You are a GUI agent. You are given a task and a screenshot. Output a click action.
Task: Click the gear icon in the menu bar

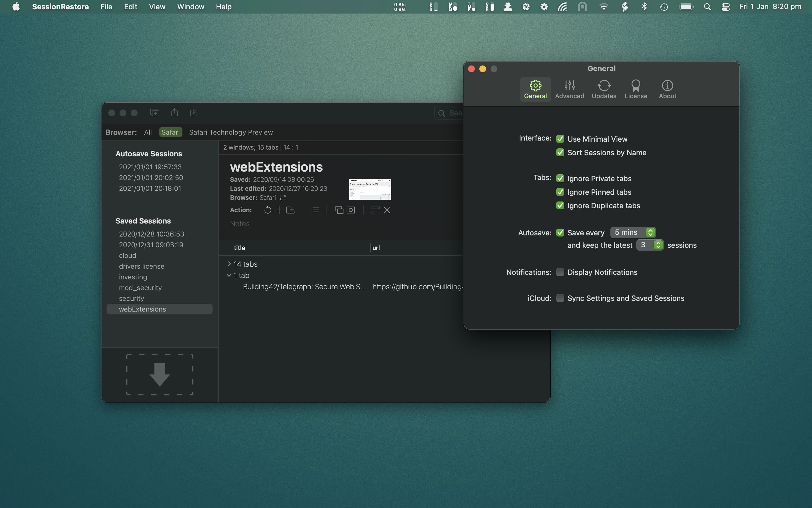pos(544,7)
